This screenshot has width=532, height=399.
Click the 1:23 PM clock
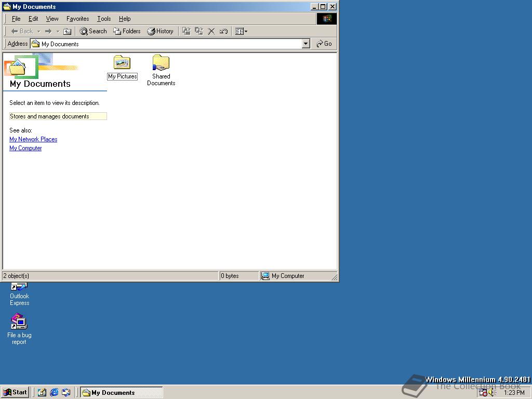pos(514,393)
